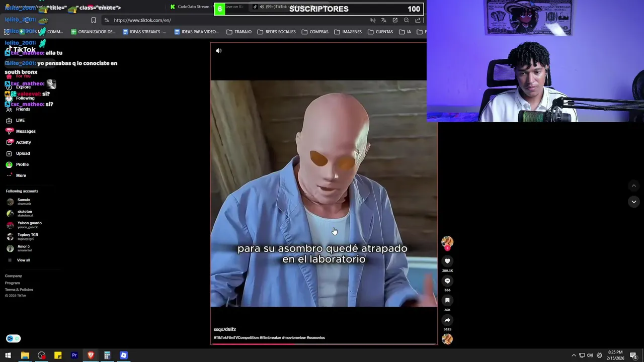
Task: Share the video using arrow icon
Action: [447, 320]
